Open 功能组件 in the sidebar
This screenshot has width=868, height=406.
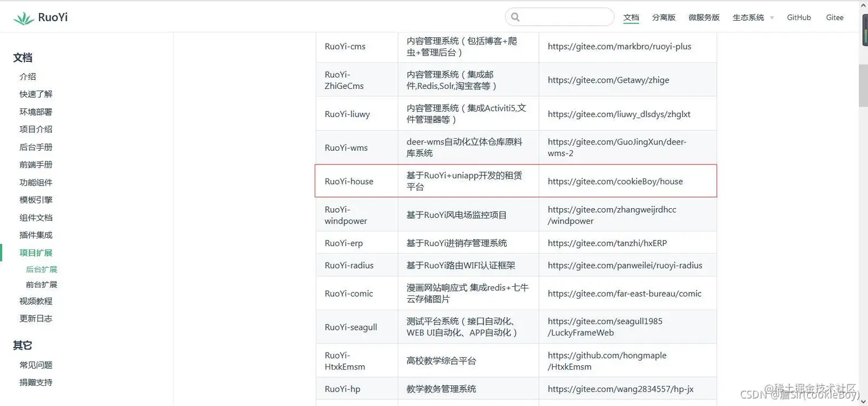tap(36, 182)
